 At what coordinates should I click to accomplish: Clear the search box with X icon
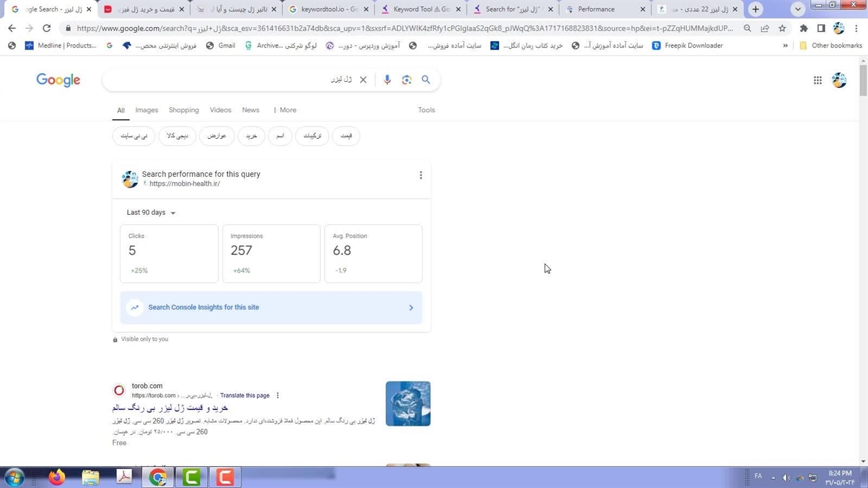coord(363,79)
